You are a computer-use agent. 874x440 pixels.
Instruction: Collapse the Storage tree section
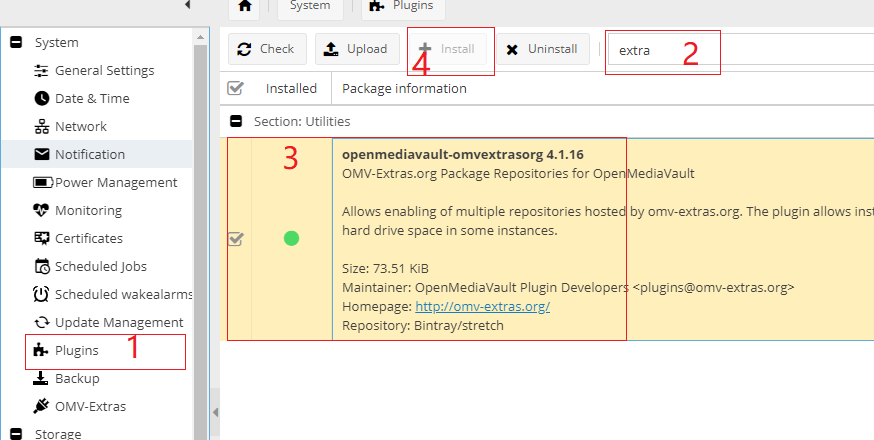[16, 434]
